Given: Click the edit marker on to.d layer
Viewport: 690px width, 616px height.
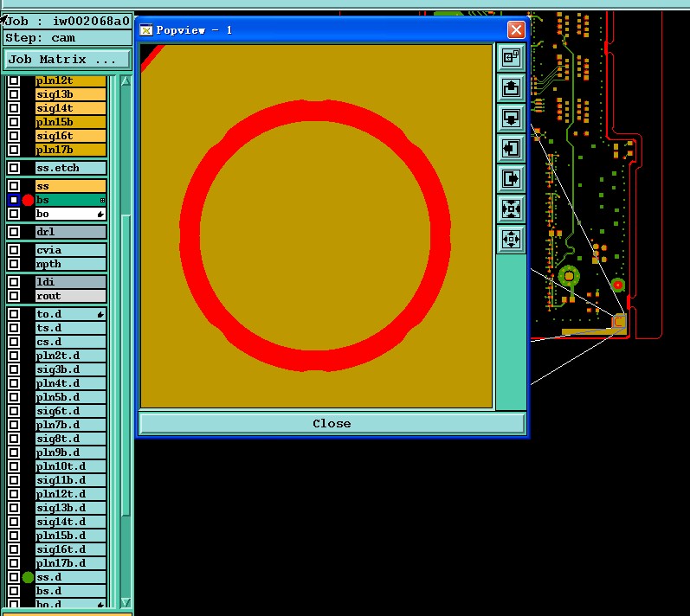Looking at the screenshot, I should tap(100, 314).
